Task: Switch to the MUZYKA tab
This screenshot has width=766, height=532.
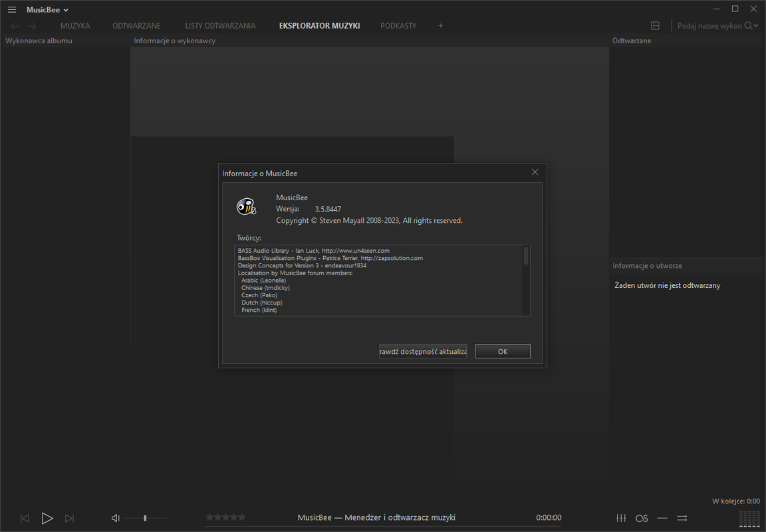Action: [75, 26]
